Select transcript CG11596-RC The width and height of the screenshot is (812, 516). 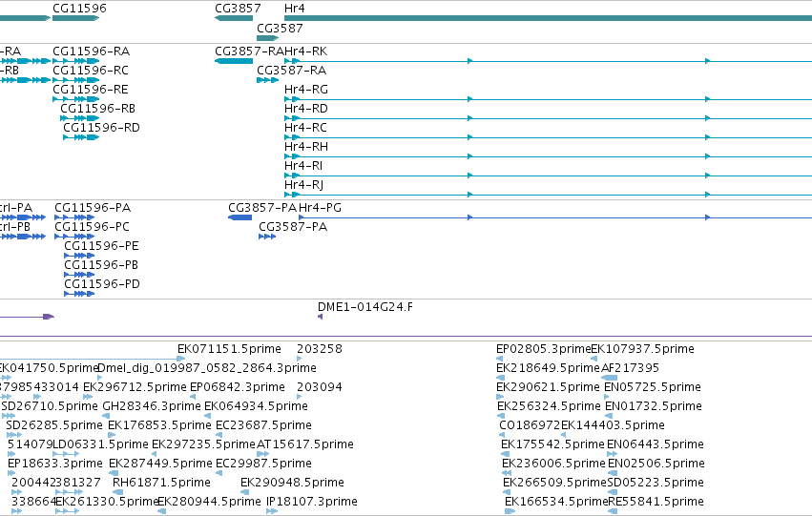coord(91,71)
